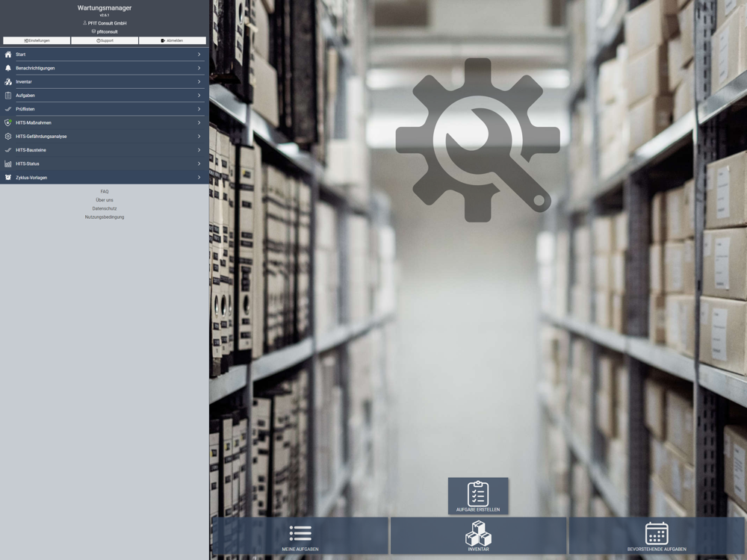Click the list icon above Meine Aufgaben

click(300, 533)
